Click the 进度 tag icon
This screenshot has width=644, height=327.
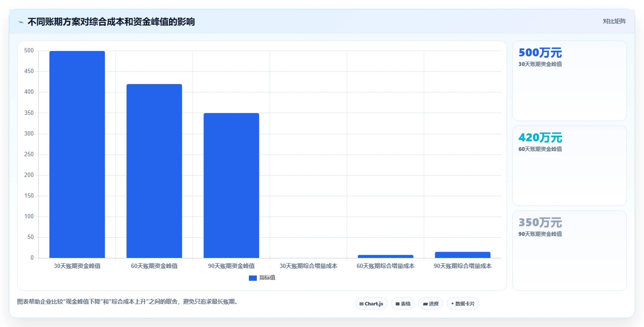click(x=425, y=304)
